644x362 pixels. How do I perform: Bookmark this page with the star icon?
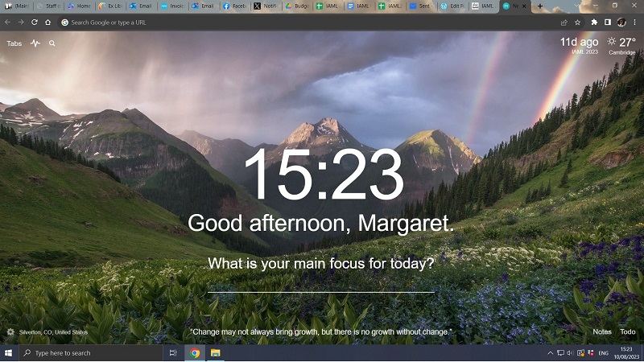click(577, 23)
